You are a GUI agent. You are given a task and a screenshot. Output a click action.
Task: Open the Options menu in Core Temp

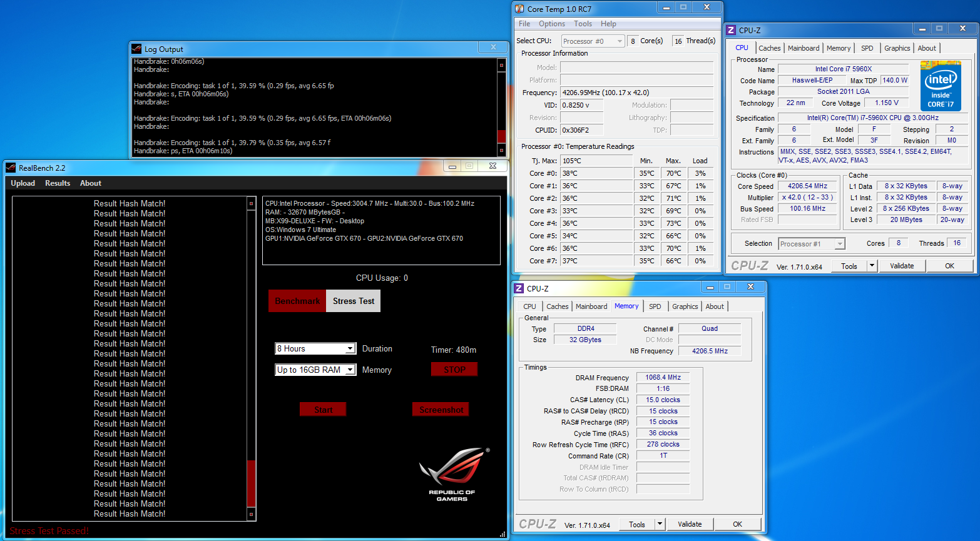(552, 24)
